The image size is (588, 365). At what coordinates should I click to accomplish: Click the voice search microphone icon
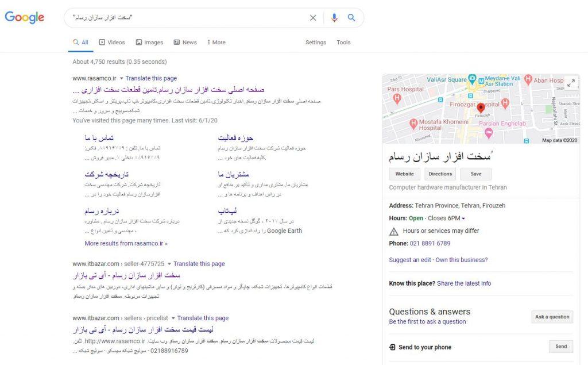click(334, 18)
